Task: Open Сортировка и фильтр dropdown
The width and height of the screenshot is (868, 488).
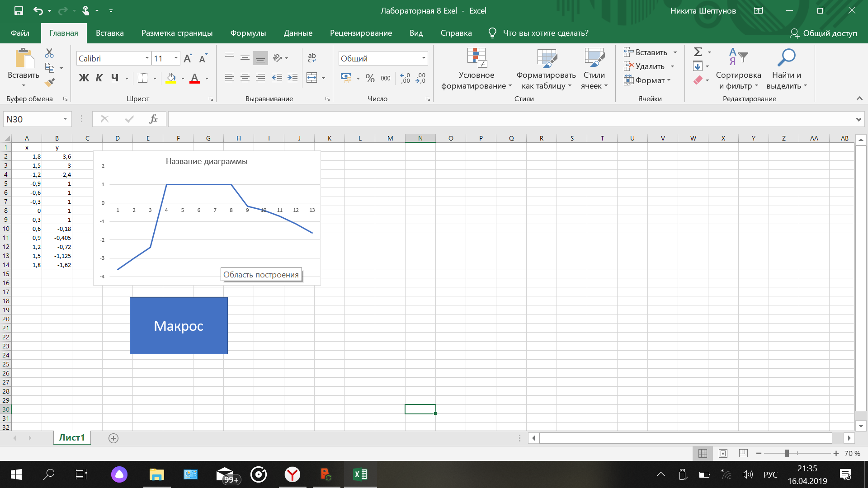Action: tap(738, 69)
